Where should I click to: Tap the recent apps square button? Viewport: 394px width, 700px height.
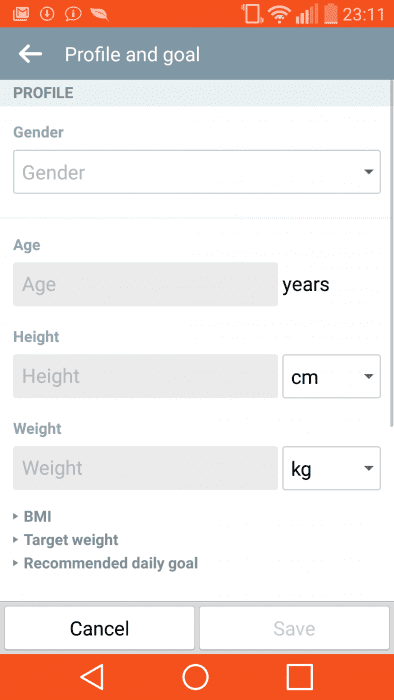tap(299, 677)
